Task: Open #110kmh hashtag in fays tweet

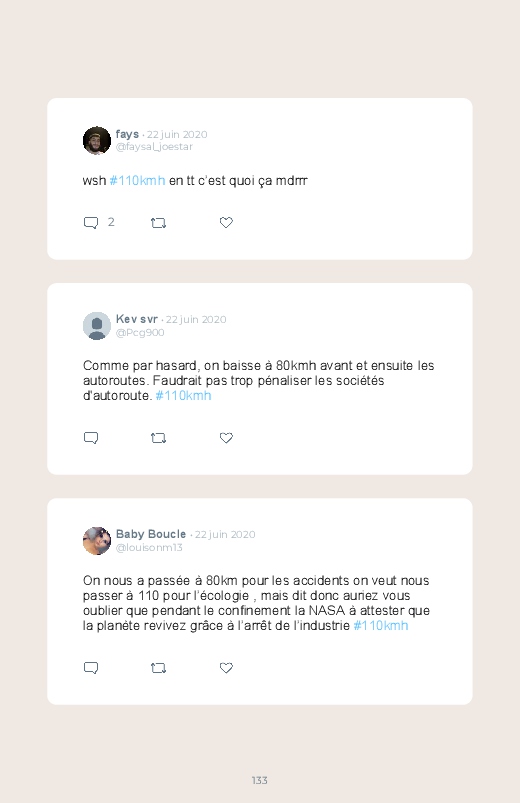Action: point(137,180)
